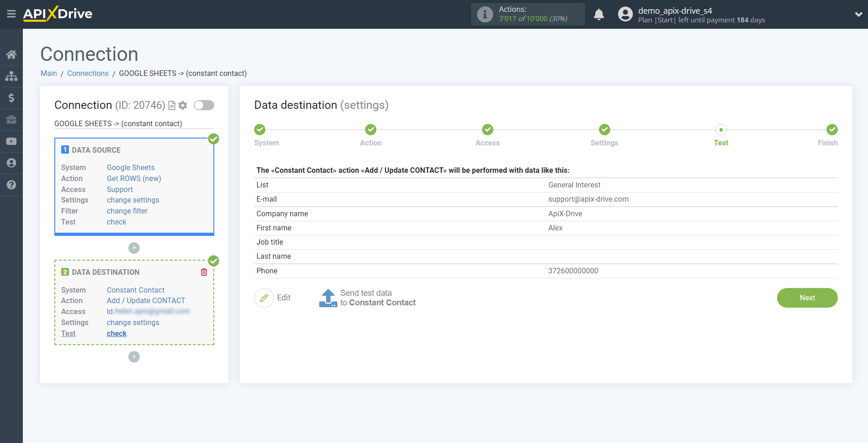This screenshot has height=443, width=868.
Task: Click the support@apix-drive.com email value
Action: 588,199
